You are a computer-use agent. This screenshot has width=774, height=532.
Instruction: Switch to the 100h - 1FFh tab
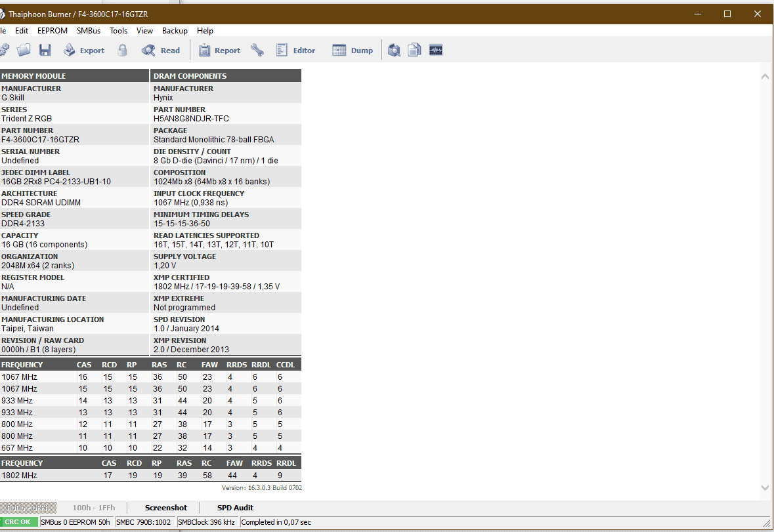94,507
